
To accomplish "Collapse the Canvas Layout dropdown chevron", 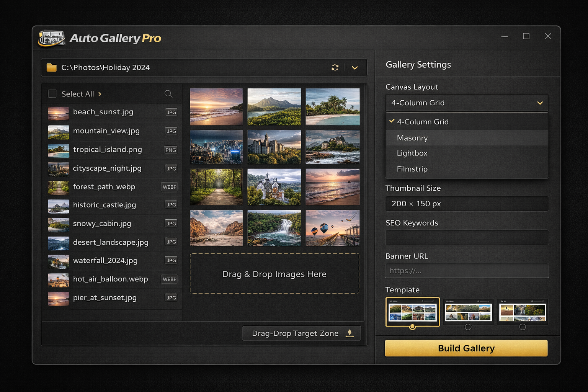I will (540, 103).
